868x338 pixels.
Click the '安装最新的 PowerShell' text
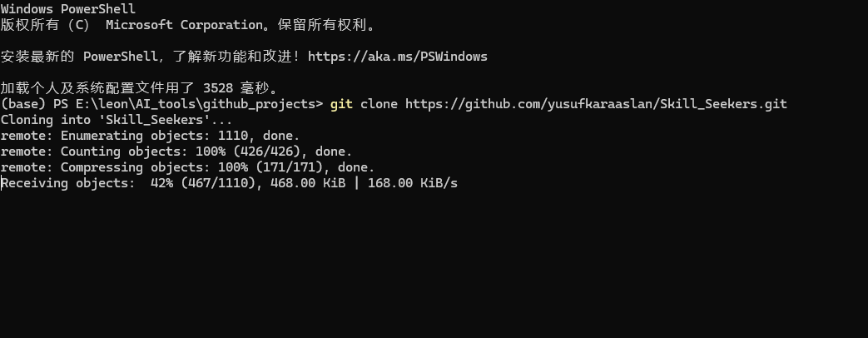coord(79,57)
